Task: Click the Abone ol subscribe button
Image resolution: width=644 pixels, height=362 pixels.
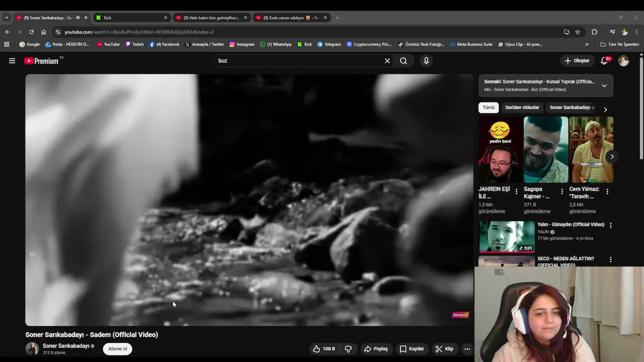Action: 118,349
